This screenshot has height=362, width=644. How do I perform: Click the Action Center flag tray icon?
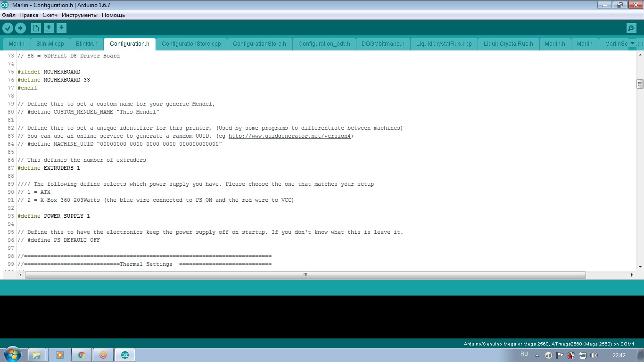560,355
